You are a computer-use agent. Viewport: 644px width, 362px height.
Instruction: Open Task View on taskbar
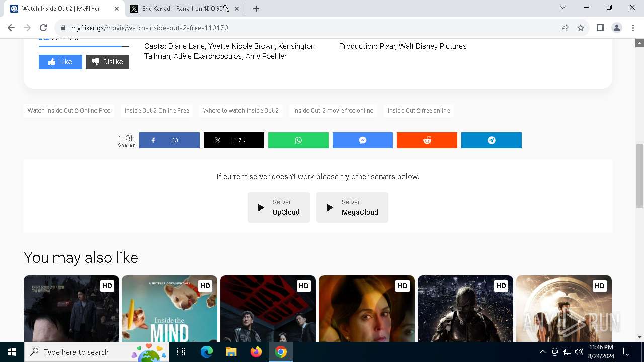click(x=182, y=352)
